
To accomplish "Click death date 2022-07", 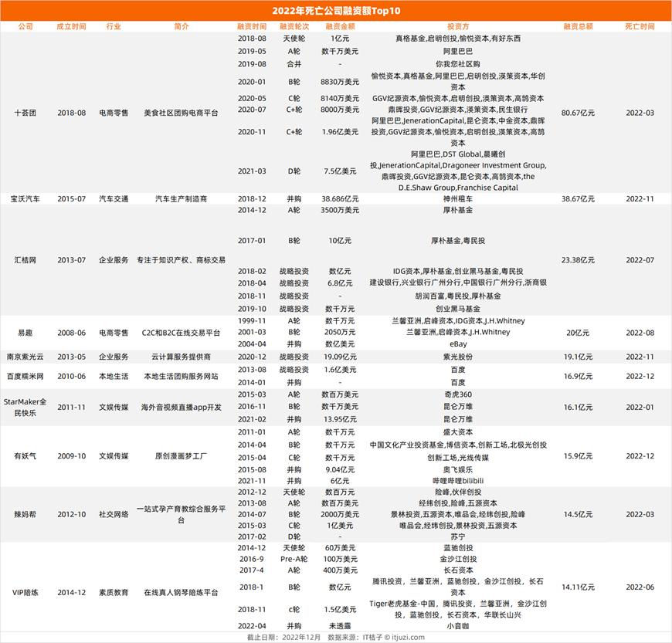I will (x=640, y=260).
